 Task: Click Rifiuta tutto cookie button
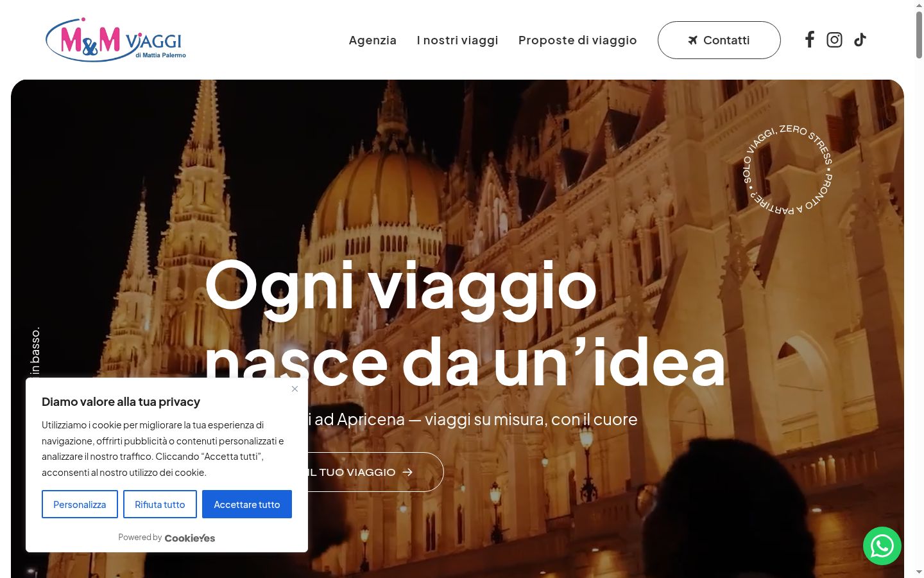click(160, 504)
